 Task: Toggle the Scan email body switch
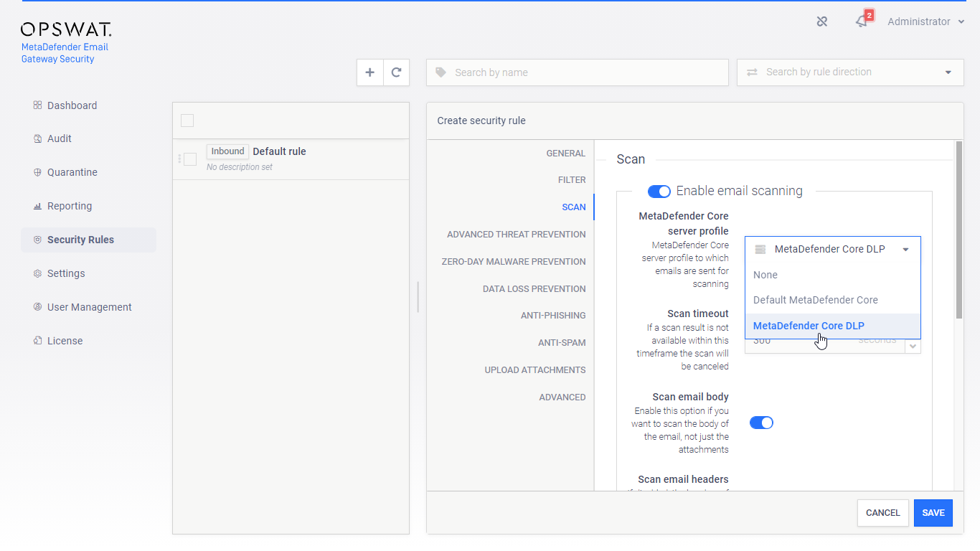pyautogui.click(x=761, y=423)
